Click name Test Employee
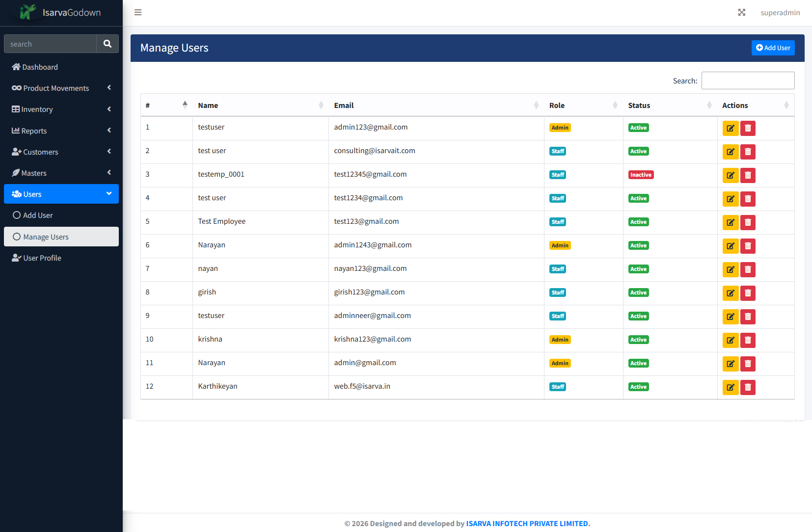Screen dimensions: 812x532 [221, 221]
